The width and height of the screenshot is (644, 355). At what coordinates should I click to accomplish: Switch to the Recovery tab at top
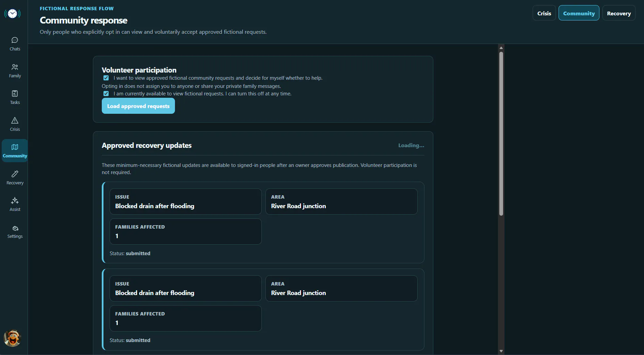618,13
